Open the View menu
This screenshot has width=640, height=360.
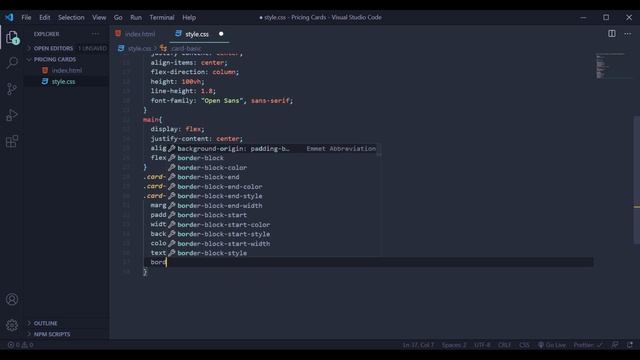point(99,17)
